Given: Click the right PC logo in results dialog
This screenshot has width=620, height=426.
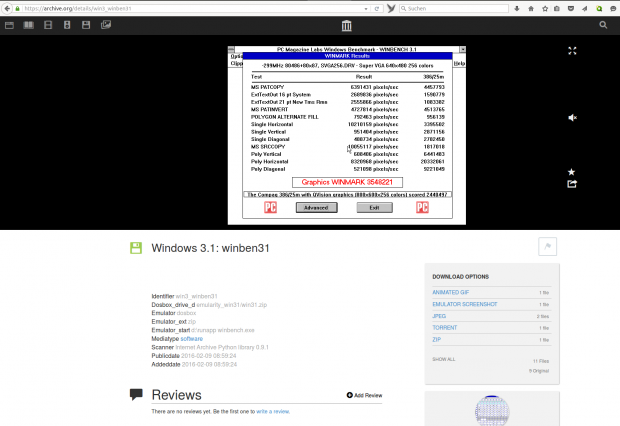Looking at the screenshot, I should (x=422, y=207).
